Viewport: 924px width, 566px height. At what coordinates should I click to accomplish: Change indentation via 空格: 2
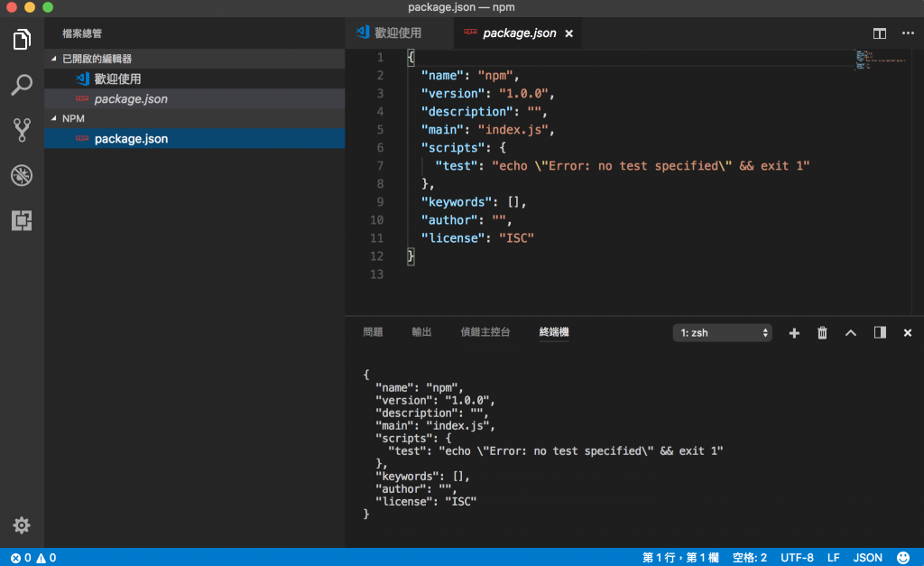tap(750, 558)
